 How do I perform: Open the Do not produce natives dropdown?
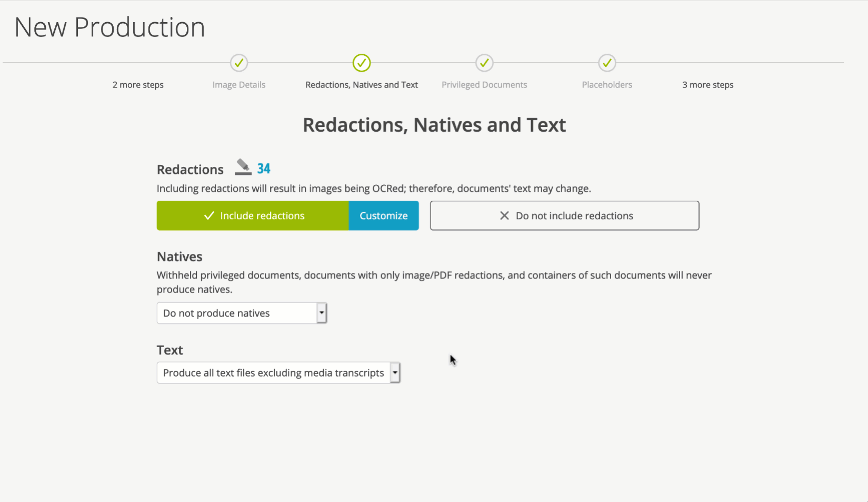pyautogui.click(x=242, y=313)
